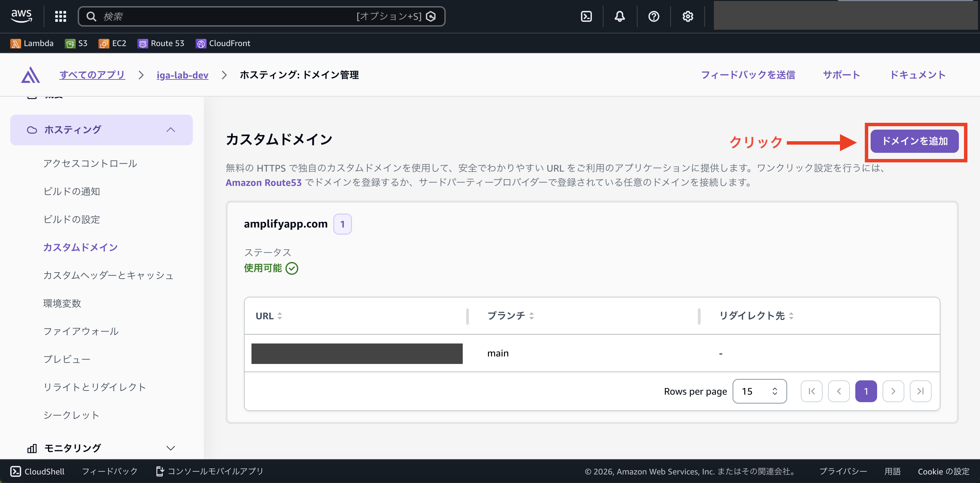Go to first page of table
Viewport: 980px width, 483px height.
tap(811, 391)
